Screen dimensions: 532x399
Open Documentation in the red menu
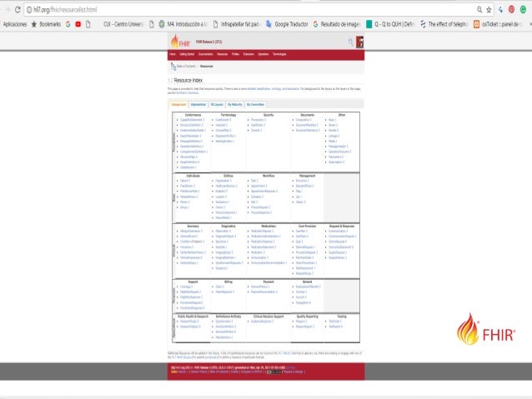(x=206, y=54)
